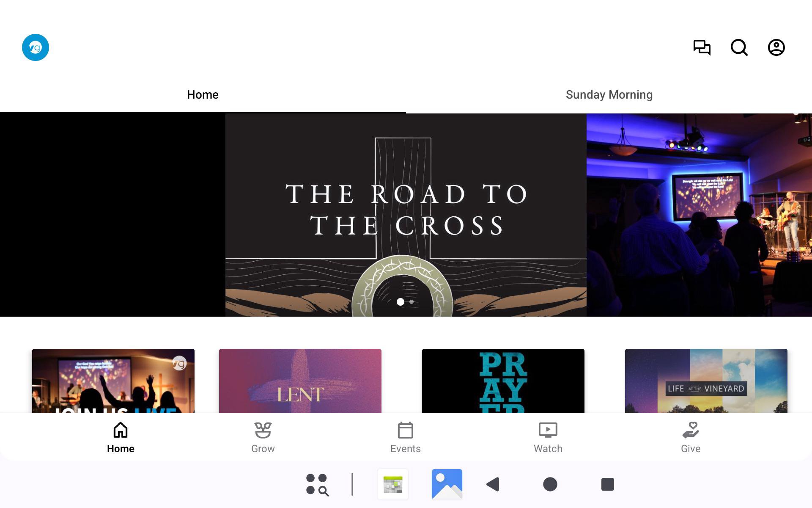The image size is (812, 508).
Task: Switch to the Sunday Morning tab
Action: point(609,95)
